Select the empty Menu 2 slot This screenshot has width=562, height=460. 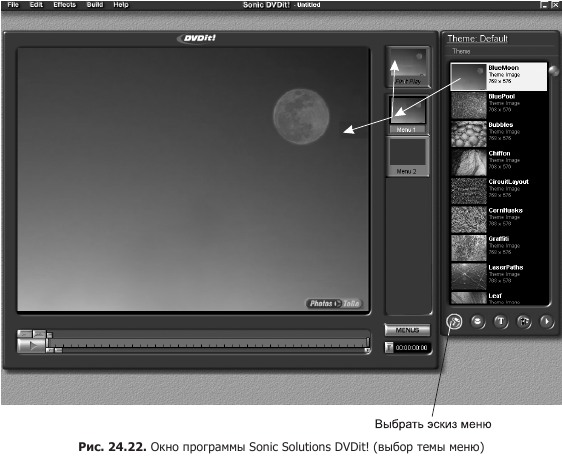[408, 156]
